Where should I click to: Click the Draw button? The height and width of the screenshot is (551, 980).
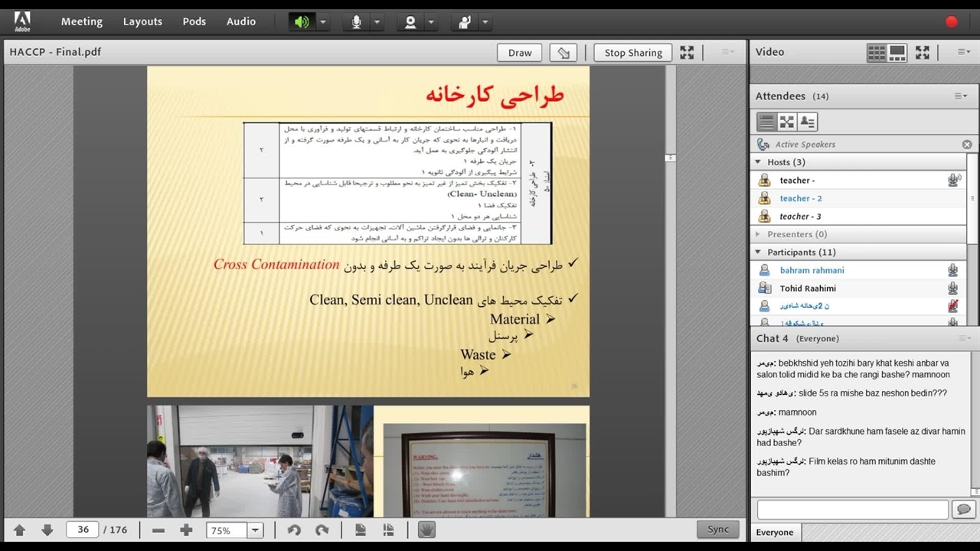point(519,53)
